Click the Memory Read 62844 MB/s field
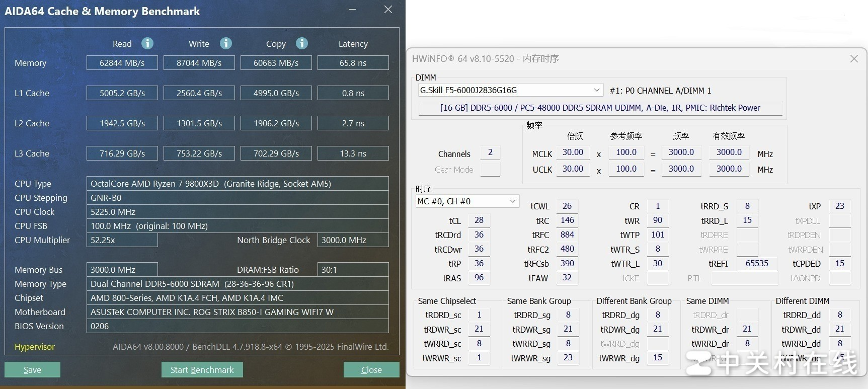This screenshot has height=389, width=868. click(122, 63)
